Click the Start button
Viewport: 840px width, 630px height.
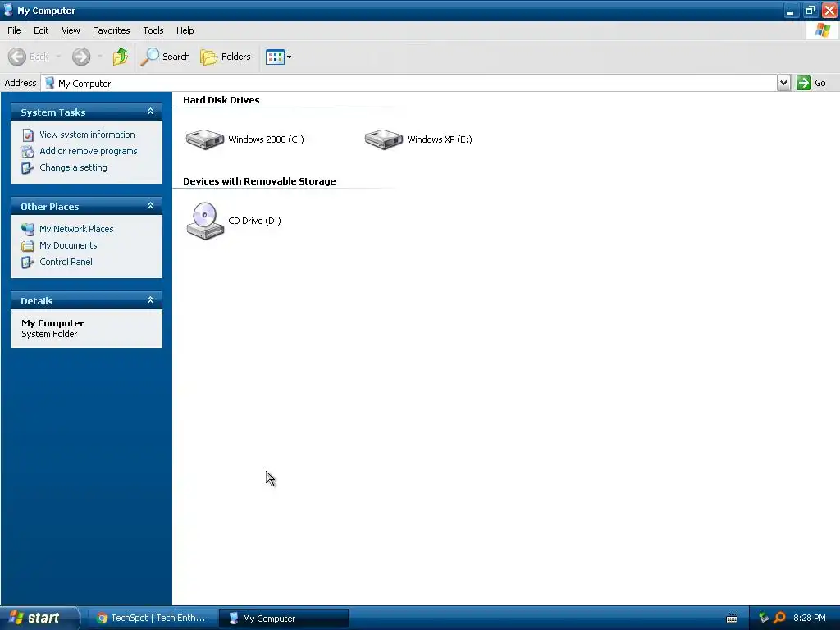click(x=39, y=618)
